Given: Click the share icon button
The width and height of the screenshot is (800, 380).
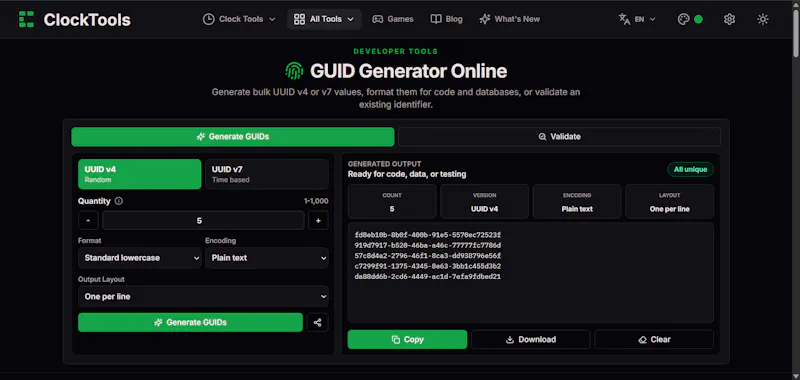Looking at the screenshot, I should 318,322.
